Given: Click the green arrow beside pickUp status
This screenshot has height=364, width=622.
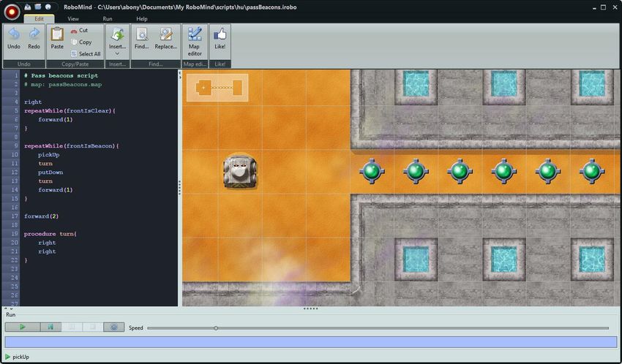Looking at the screenshot, I should pyautogui.click(x=7, y=357).
